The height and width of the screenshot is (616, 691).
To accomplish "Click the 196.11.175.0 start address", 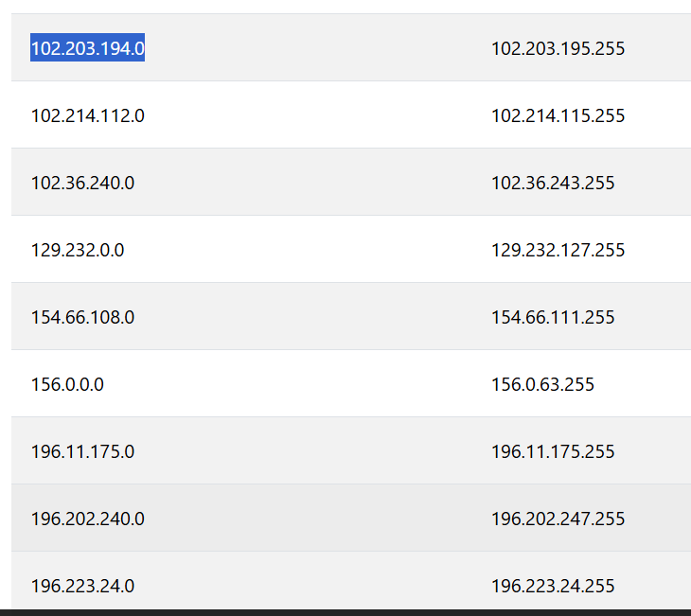I will (x=82, y=451).
